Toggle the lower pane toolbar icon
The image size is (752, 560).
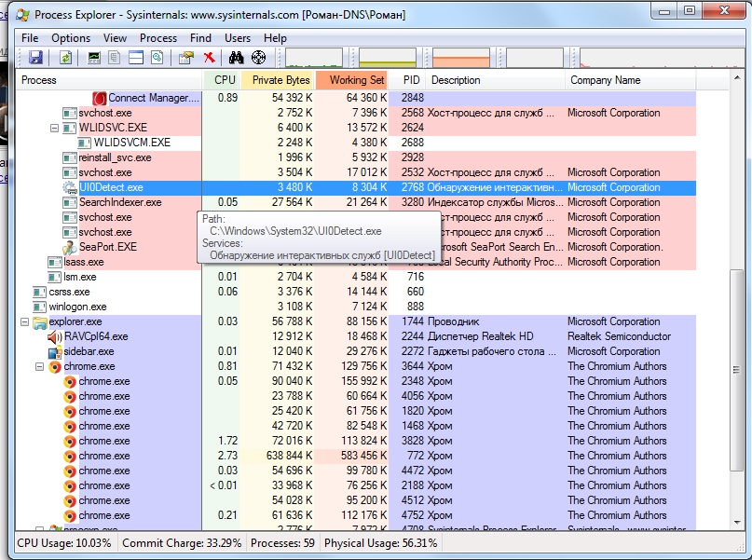click(136, 58)
